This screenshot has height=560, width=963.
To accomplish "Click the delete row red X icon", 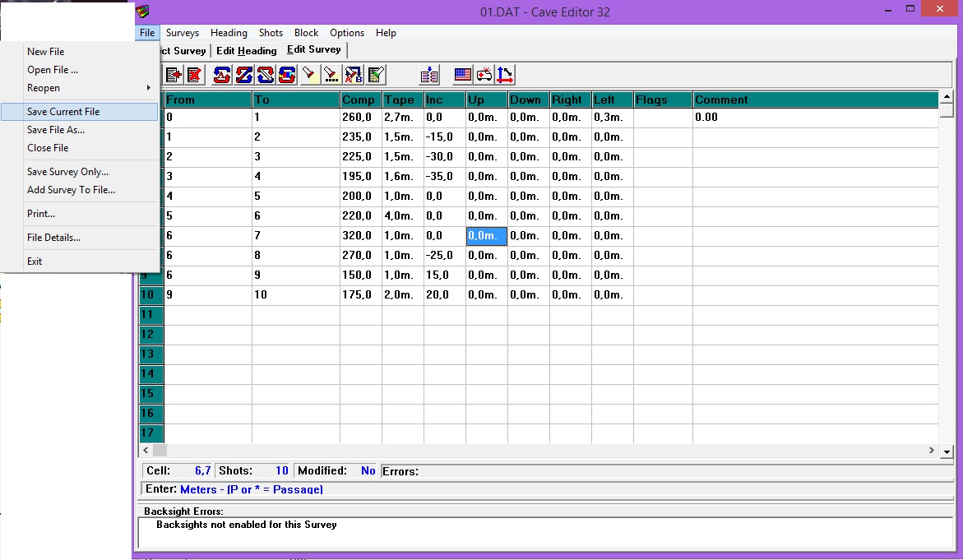I will pyautogui.click(x=194, y=76).
